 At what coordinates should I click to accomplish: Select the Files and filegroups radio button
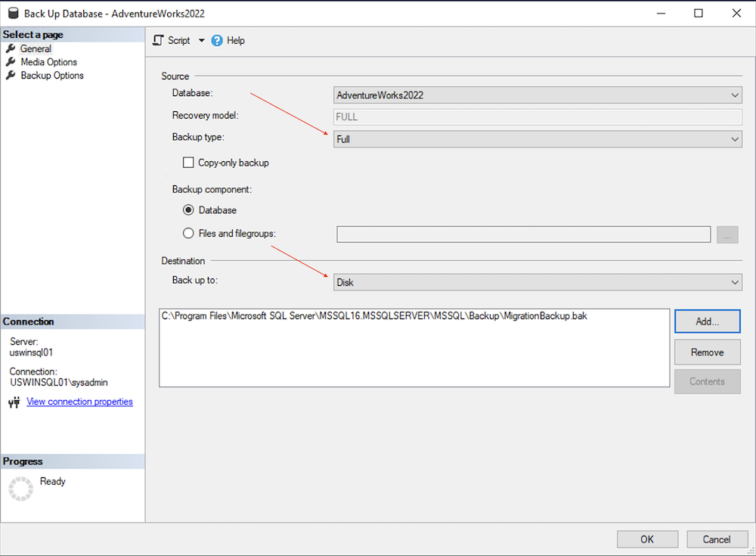[x=187, y=233]
